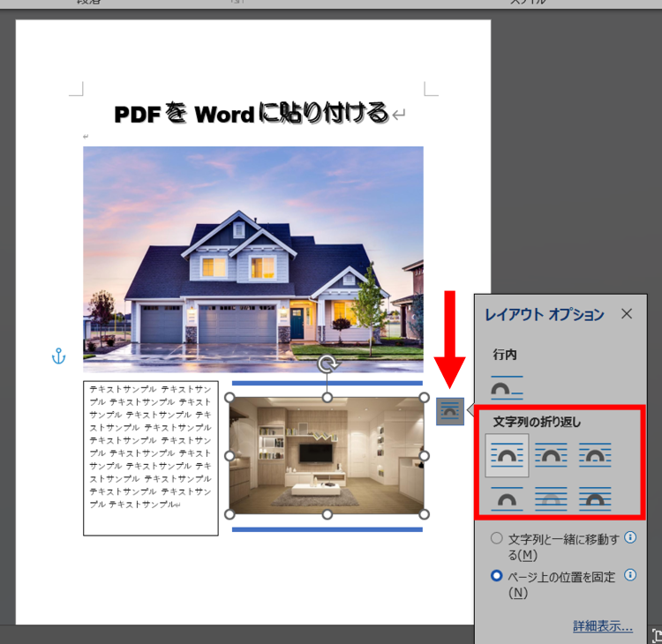Image resolution: width=662 pixels, height=644 pixels.
Task: Select the house exterior photo
Action: click(253, 259)
